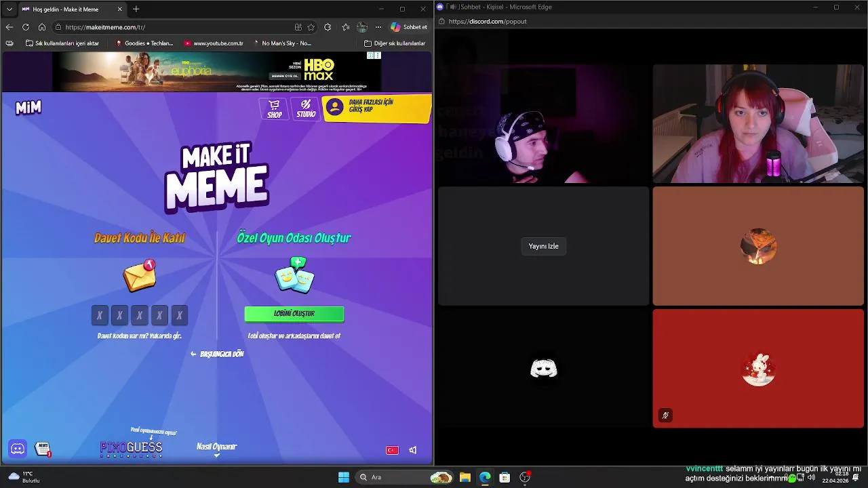Open the notification bell in taskbar
Screen dimensions: 868x488
(856, 477)
